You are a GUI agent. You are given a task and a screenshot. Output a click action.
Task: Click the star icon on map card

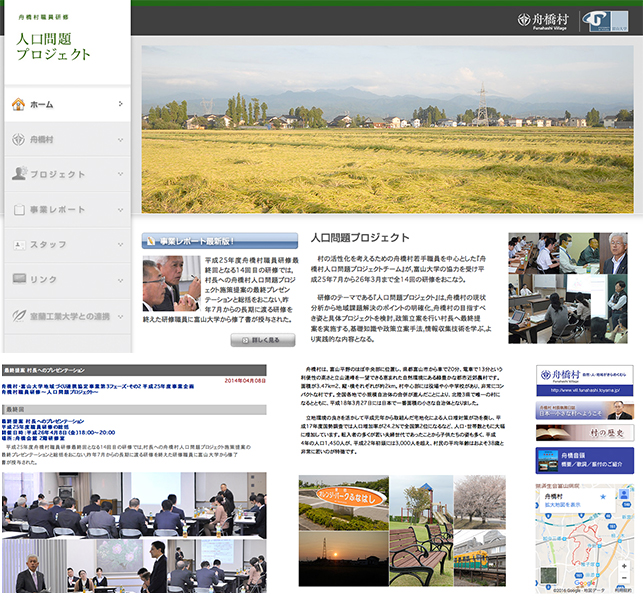[x=603, y=497]
